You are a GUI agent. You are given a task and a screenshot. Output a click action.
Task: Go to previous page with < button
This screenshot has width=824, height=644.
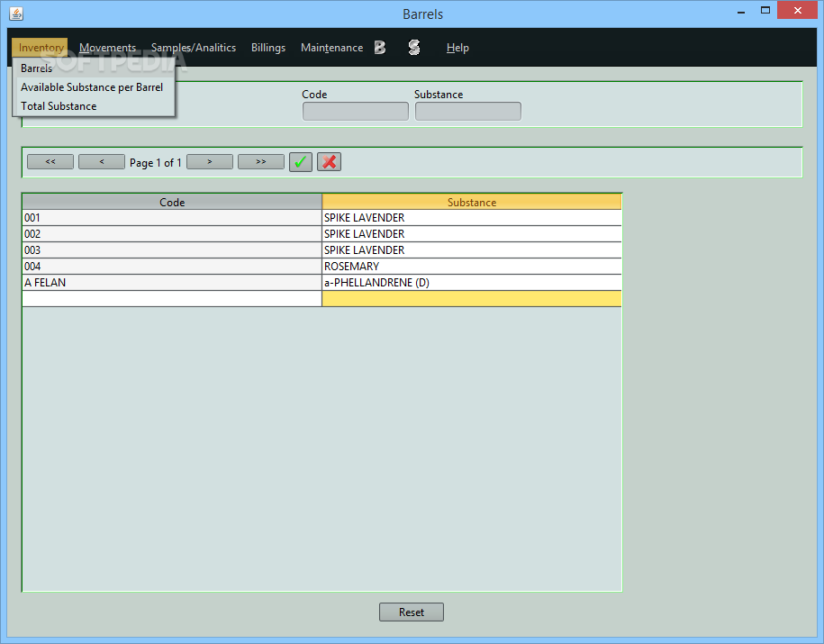[102, 162]
